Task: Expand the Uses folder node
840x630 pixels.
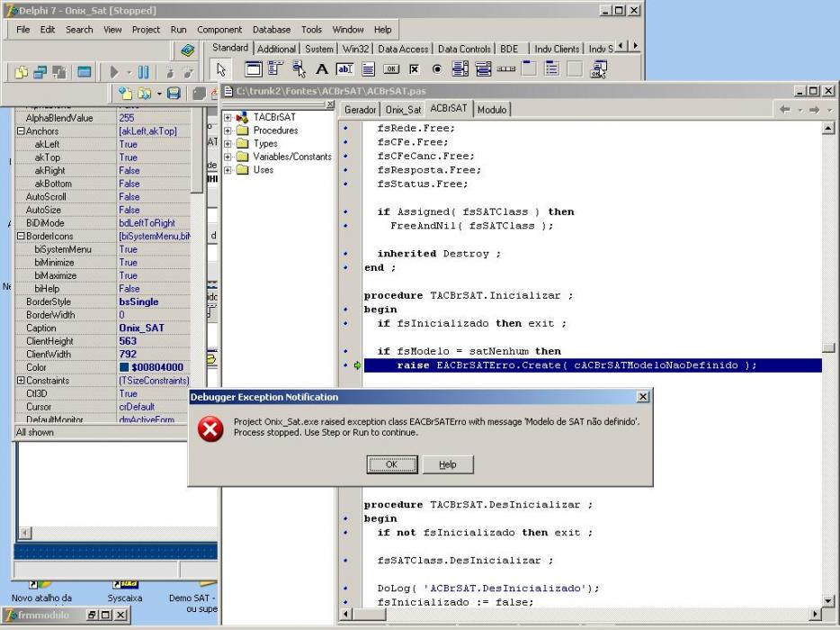Action: pyautogui.click(x=228, y=170)
